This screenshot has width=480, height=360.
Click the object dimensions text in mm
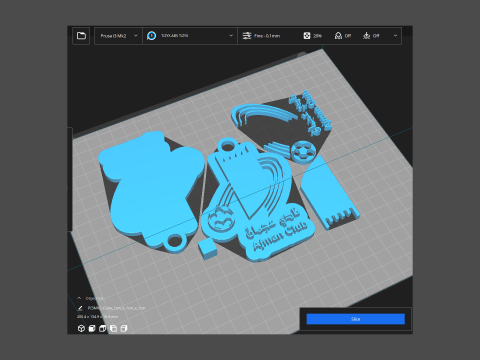[97, 317]
